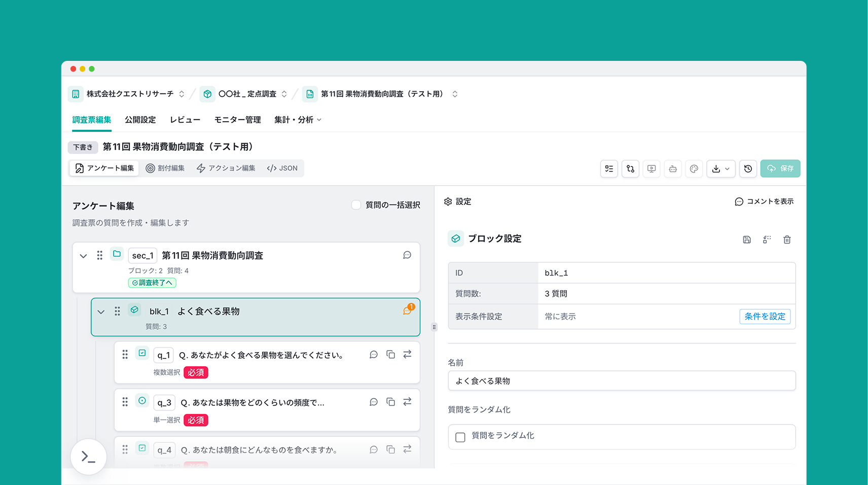The width and height of the screenshot is (868, 485).
Task: Collapse the blk_1 block
Action: pyautogui.click(x=101, y=312)
